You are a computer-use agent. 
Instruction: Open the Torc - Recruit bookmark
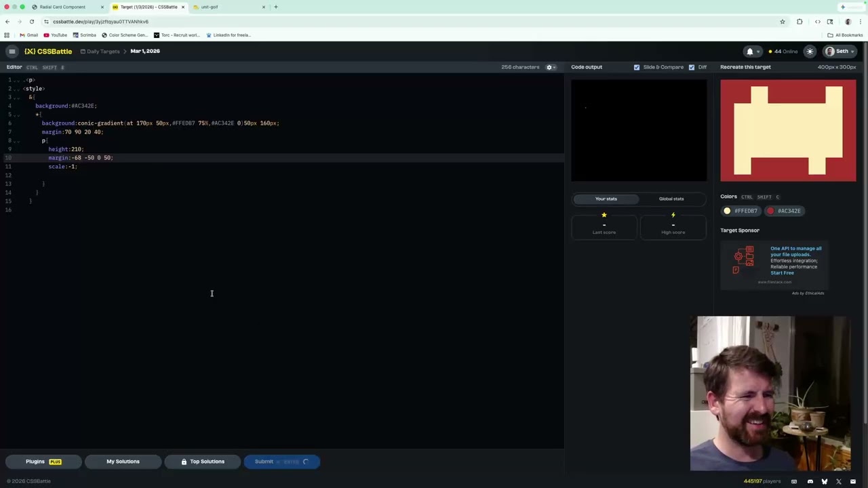point(177,35)
